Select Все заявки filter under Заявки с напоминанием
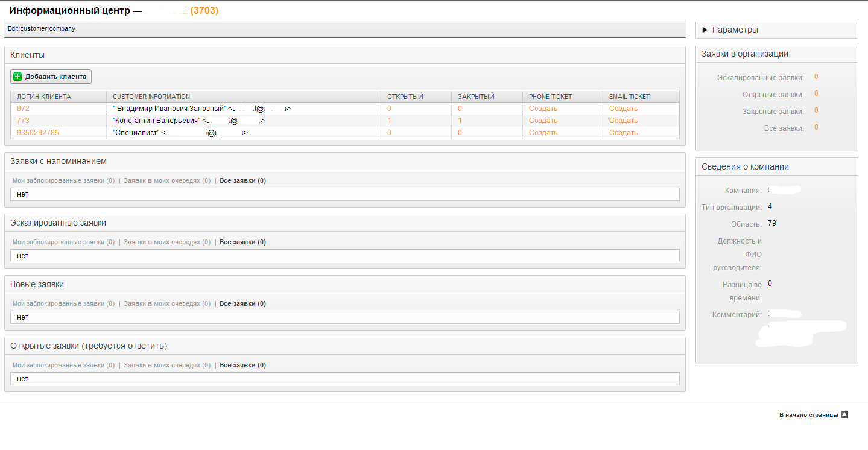This screenshot has height=450, width=868. click(242, 180)
